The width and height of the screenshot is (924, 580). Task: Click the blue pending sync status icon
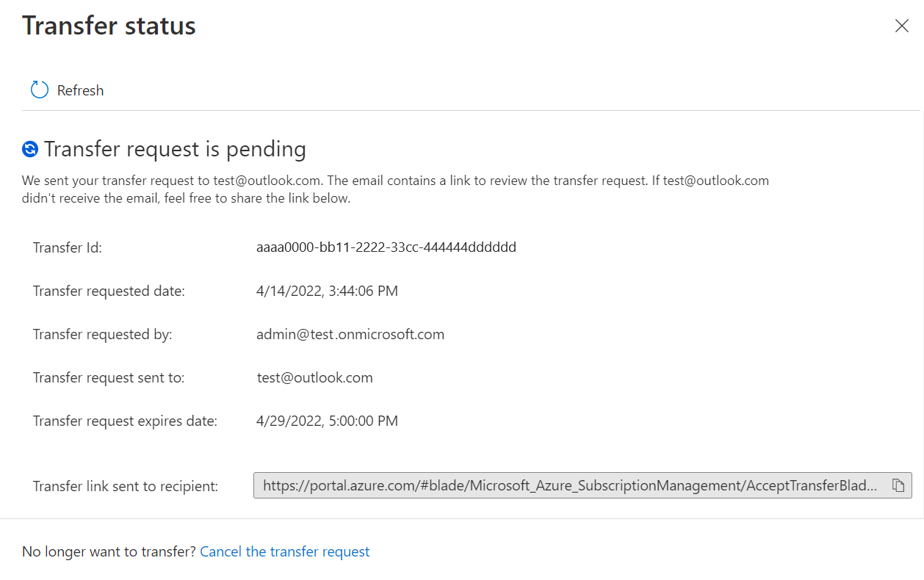click(x=30, y=149)
